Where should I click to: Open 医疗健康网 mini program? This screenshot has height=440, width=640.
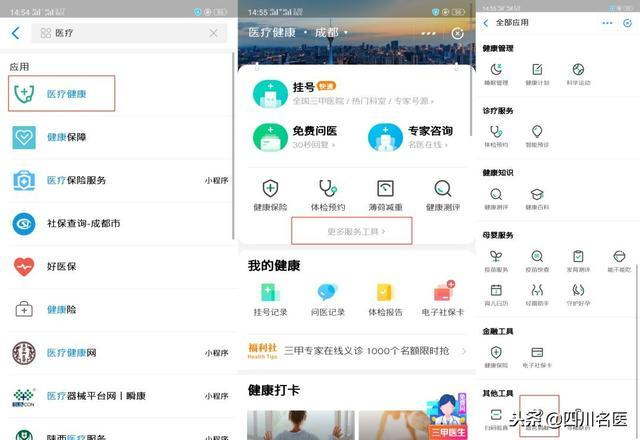pos(118,353)
